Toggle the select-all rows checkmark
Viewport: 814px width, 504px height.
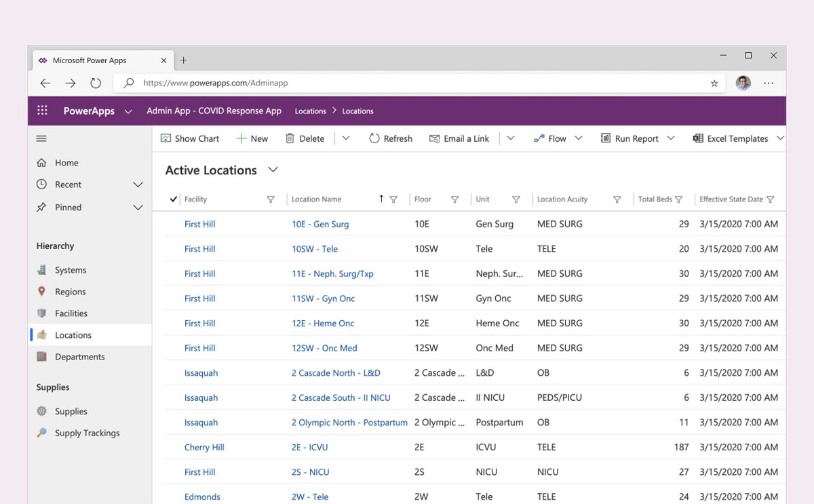173,199
